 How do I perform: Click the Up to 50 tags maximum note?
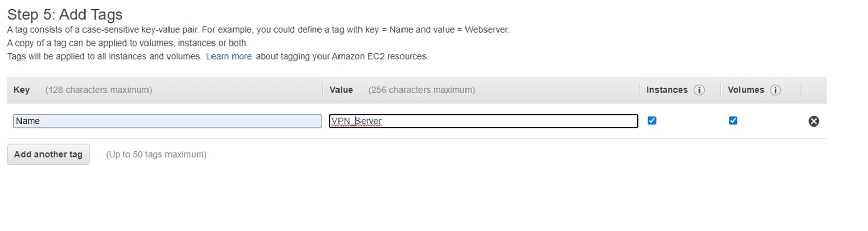pyautogui.click(x=156, y=154)
